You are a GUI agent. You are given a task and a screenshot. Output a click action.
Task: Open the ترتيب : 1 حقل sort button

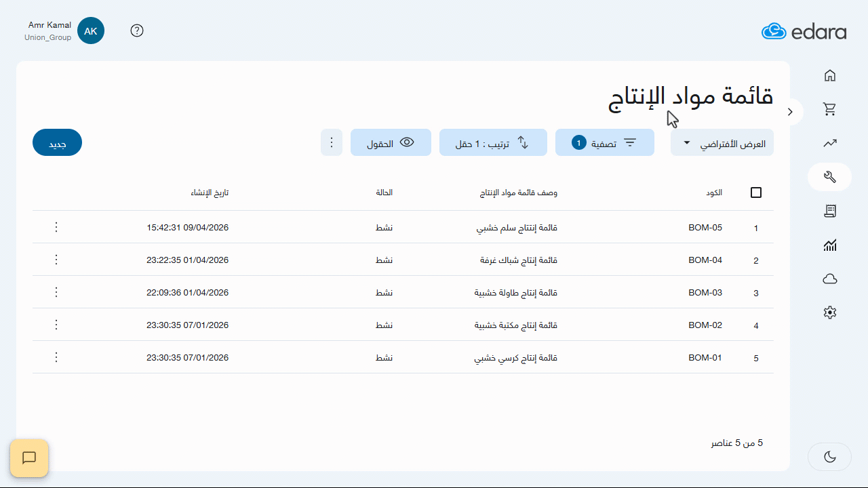click(x=493, y=142)
